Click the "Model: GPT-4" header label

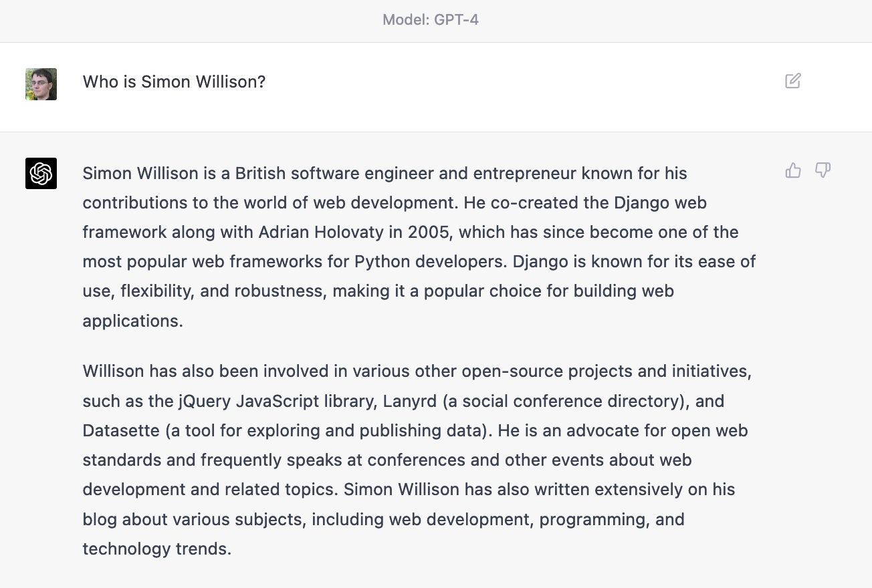431,20
